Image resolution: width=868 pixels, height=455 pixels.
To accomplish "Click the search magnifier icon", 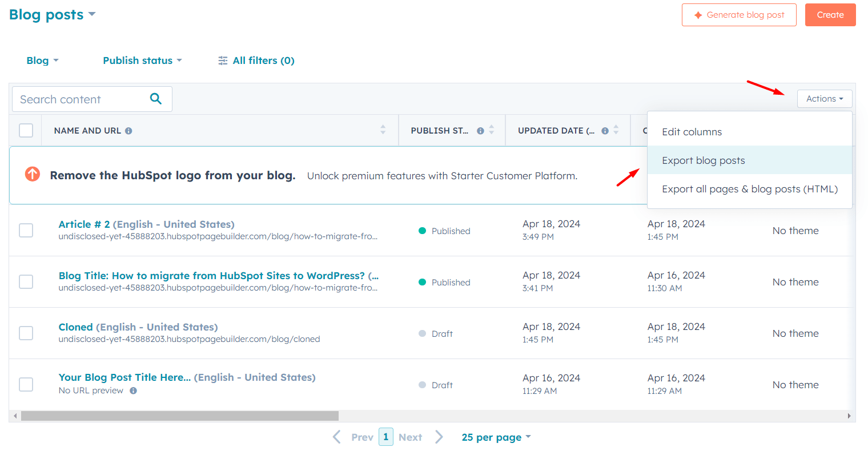I will 155,99.
